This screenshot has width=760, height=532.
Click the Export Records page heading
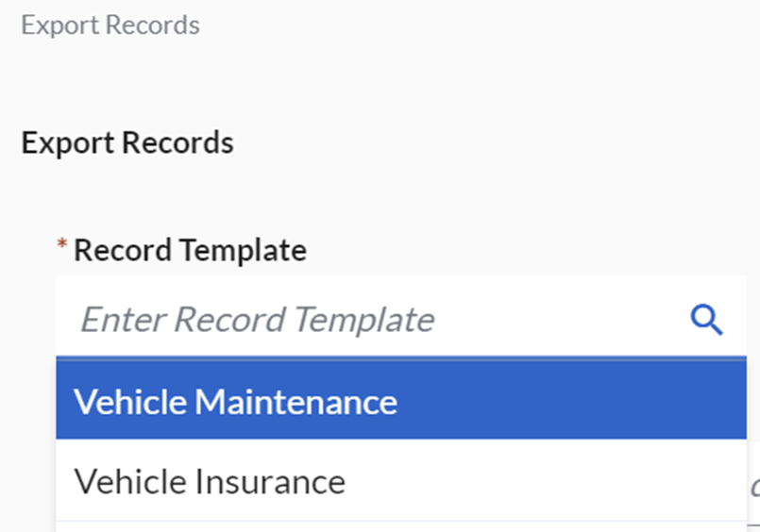pyautogui.click(x=127, y=143)
